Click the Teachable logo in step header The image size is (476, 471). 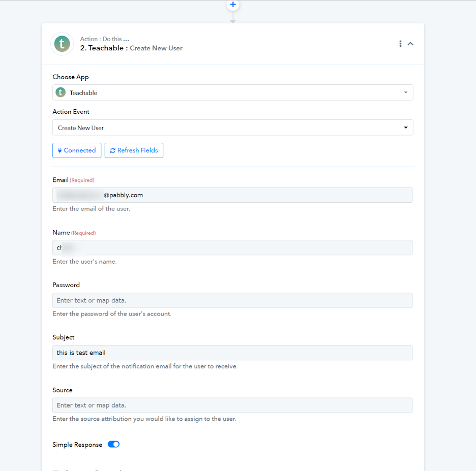pos(62,44)
